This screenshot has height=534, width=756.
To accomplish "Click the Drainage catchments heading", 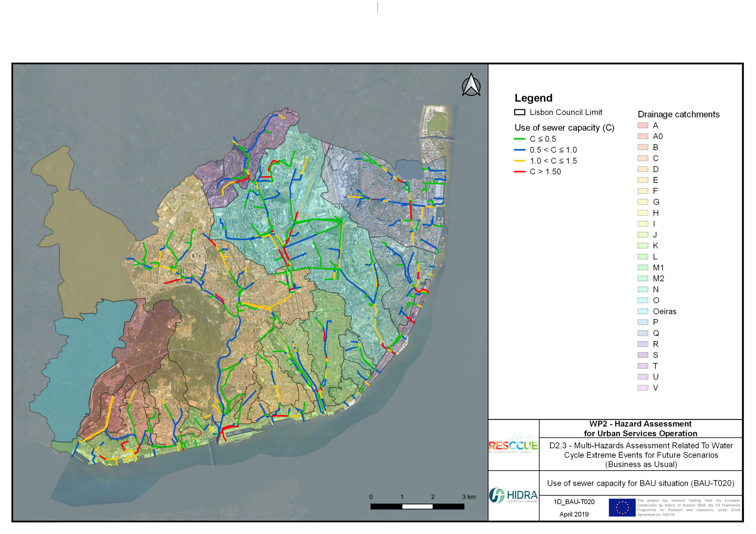I will click(678, 114).
